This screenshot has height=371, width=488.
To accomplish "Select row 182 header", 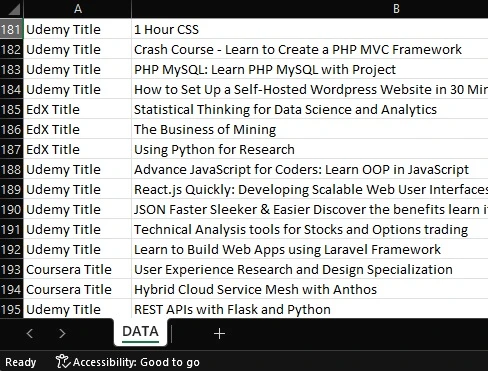I will coord(11,49).
